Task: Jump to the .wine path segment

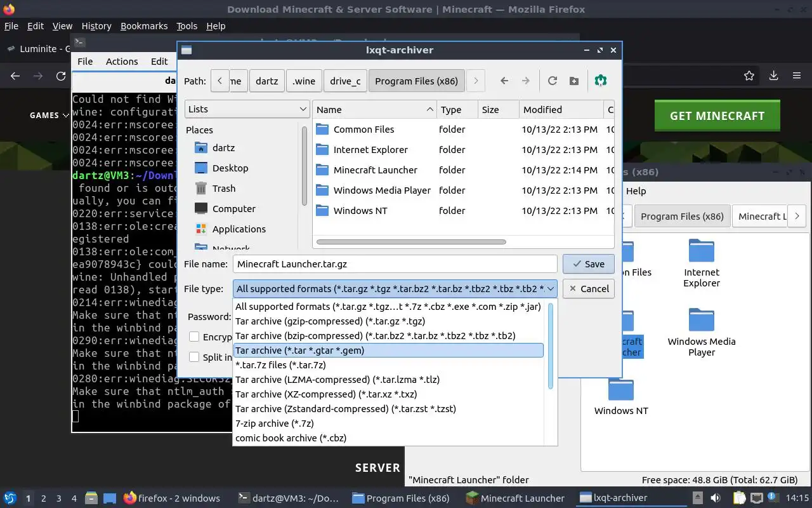Action: [x=304, y=81]
